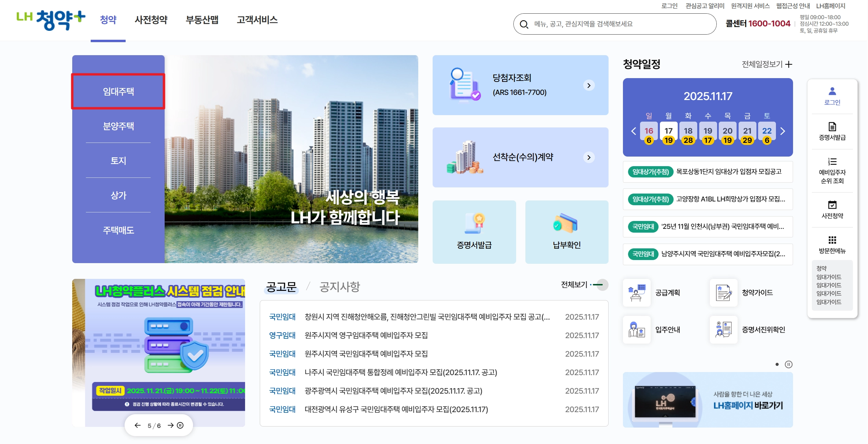Open the 원주시지역 영구임대주택 notice

(x=366, y=335)
